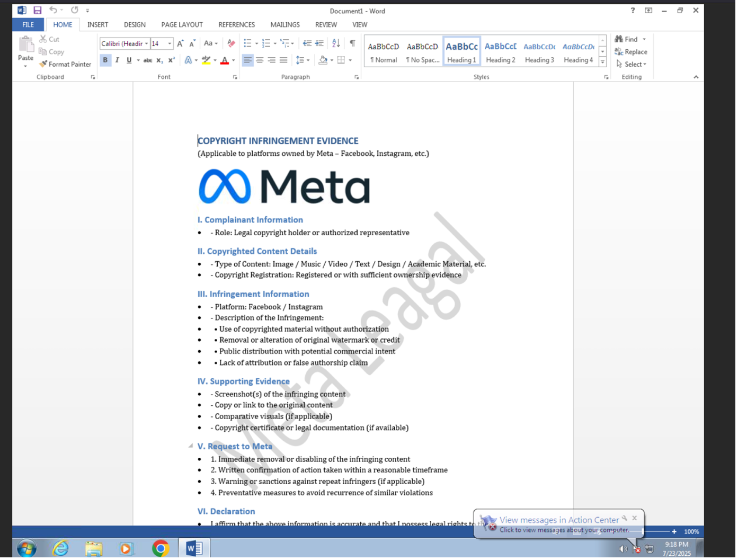This screenshot has height=560, width=738.
Task: Increase paragraph indent
Action: click(x=319, y=43)
